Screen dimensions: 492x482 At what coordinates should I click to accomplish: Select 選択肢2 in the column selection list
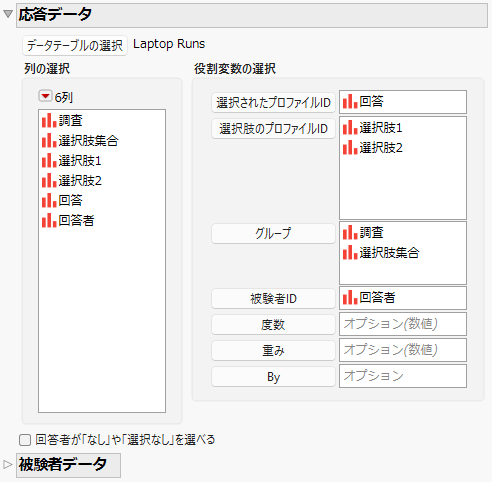tap(102, 181)
